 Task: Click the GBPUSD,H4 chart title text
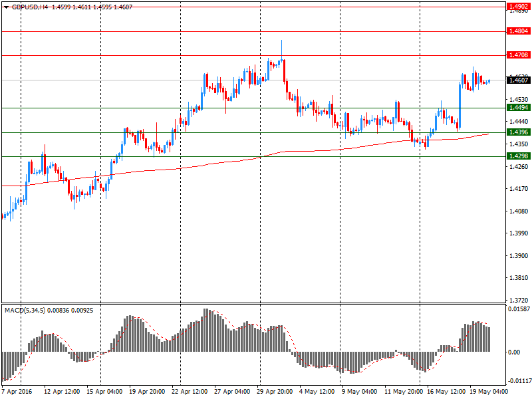[x=30, y=7]
